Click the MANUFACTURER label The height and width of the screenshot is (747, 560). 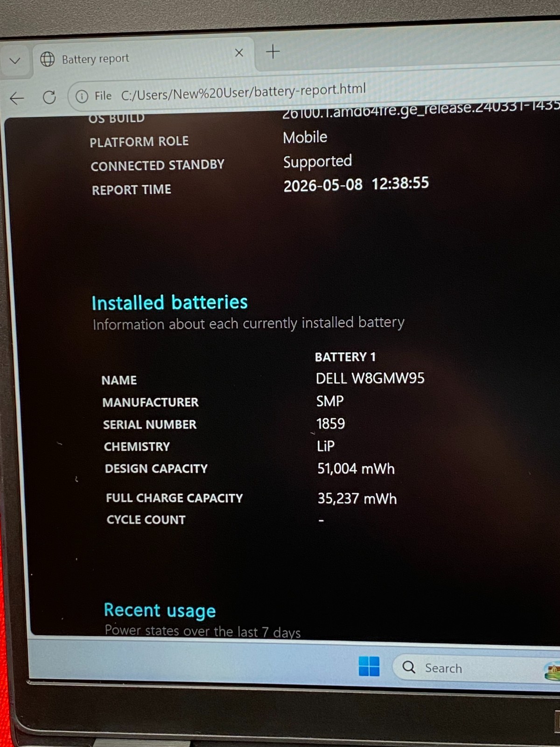tap(150, 402)
